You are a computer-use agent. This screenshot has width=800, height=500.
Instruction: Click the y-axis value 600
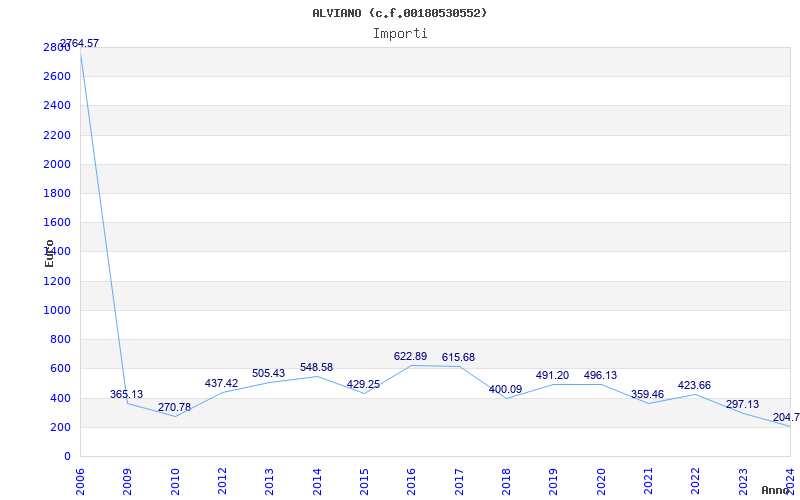(x=60, y=368)
